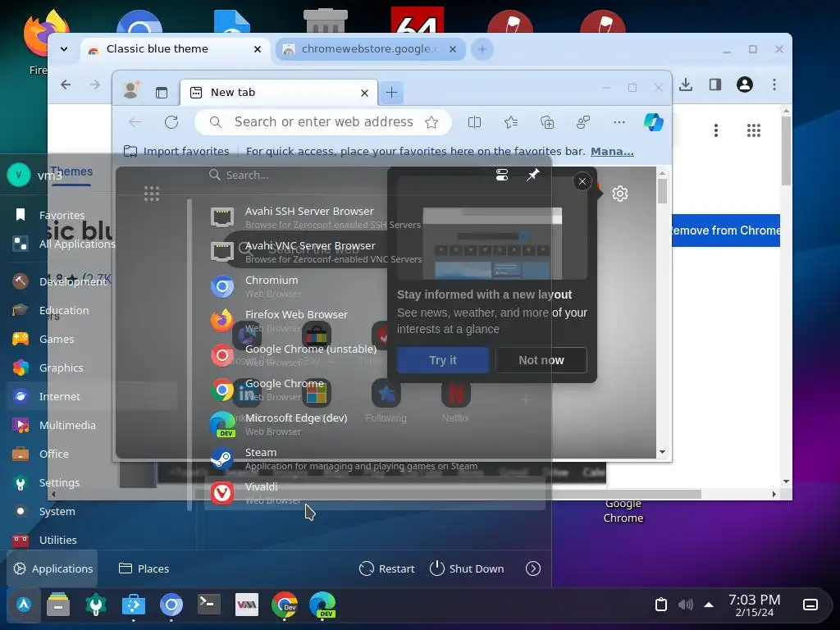This screenshot has width=840, height=630.
Task: Open Chrome tab search dropdown
Action: [x=64, y=49]
